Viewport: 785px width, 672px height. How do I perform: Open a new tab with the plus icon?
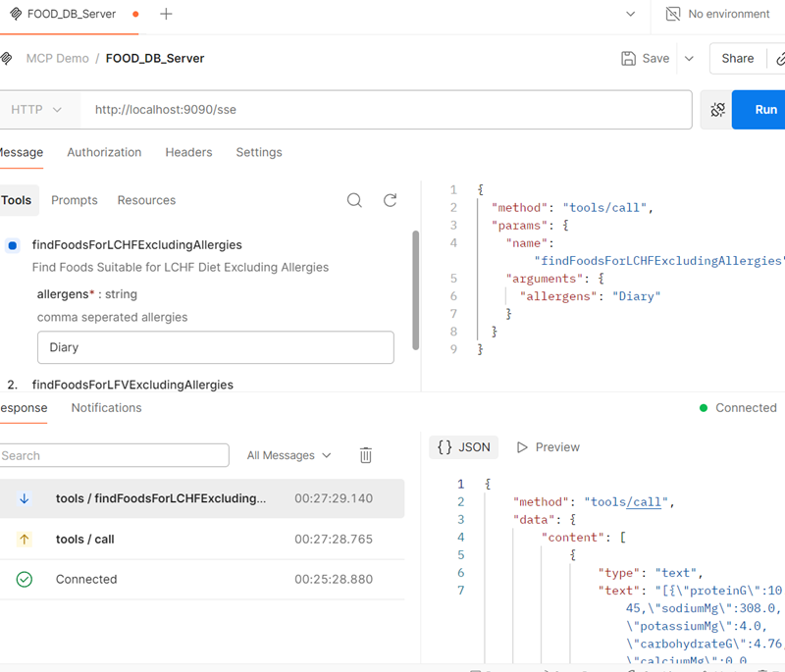tap(166, 14)
